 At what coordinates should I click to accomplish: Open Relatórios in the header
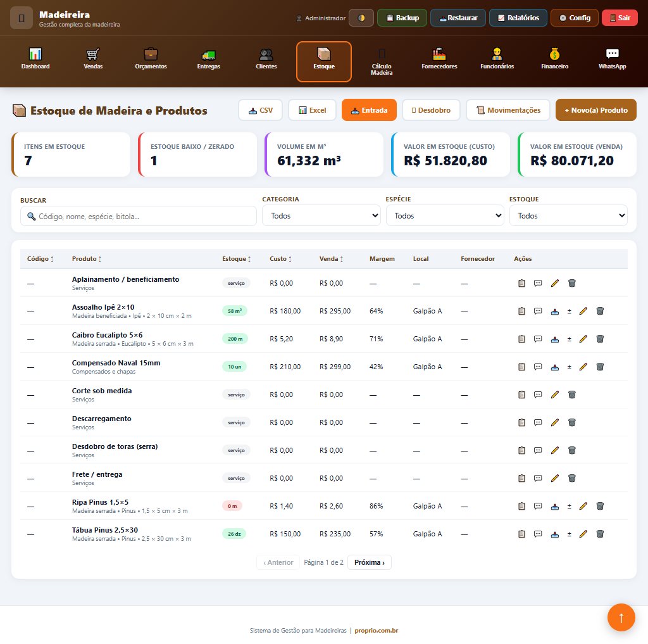(x=518, y=18)
